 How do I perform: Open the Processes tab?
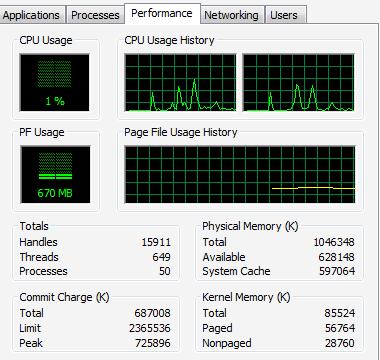tap(95, 15)
